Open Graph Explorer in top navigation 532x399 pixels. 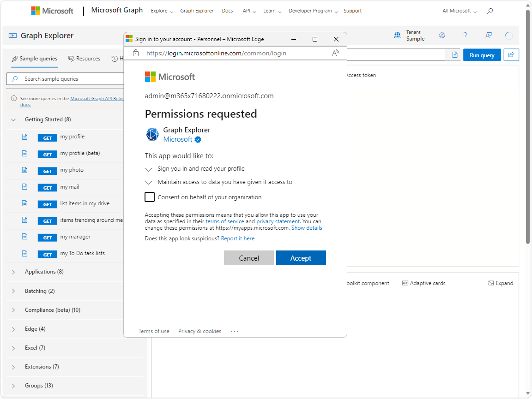[197, 11]
